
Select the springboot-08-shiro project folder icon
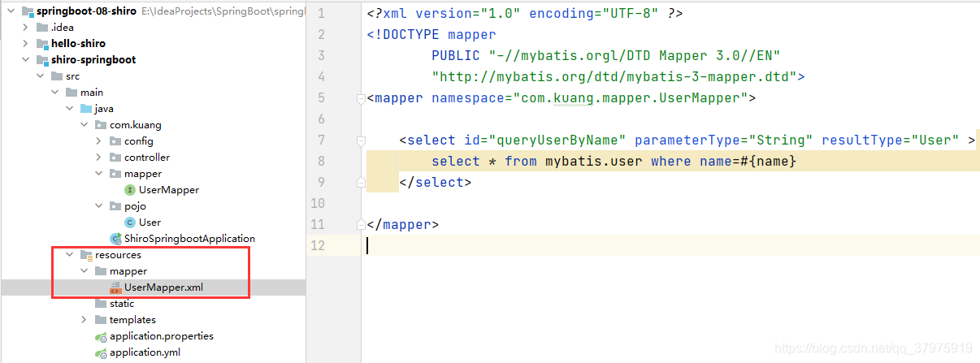[26, 11]
